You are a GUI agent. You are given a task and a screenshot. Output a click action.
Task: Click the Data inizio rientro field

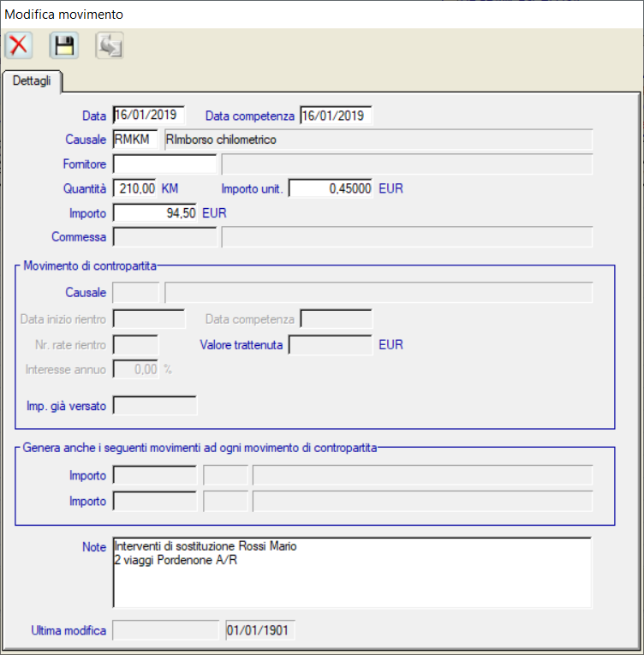pyautogui.click(x=149, y=319)
